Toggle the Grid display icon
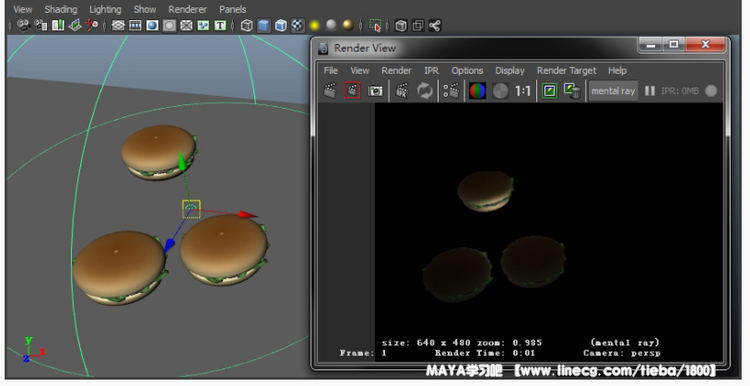Image resolution: width=750 pixels, height=386 pixels. pos(118,25)
